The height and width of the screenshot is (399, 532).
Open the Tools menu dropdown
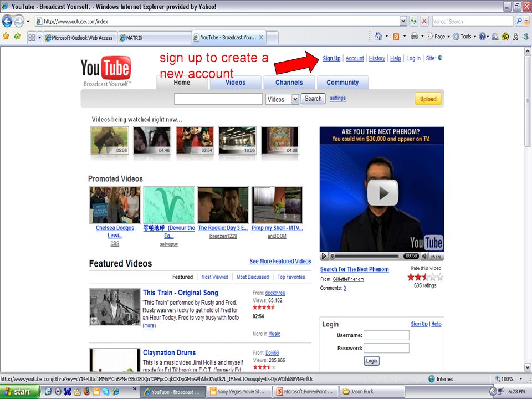click(464, 37)
